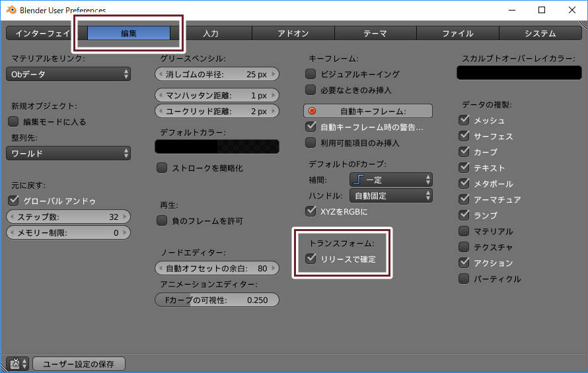This screenshot has height=373, width=588.
Task: Decrease 消しゴムの半径 with left arrow
Action: (x=161, y=74)
